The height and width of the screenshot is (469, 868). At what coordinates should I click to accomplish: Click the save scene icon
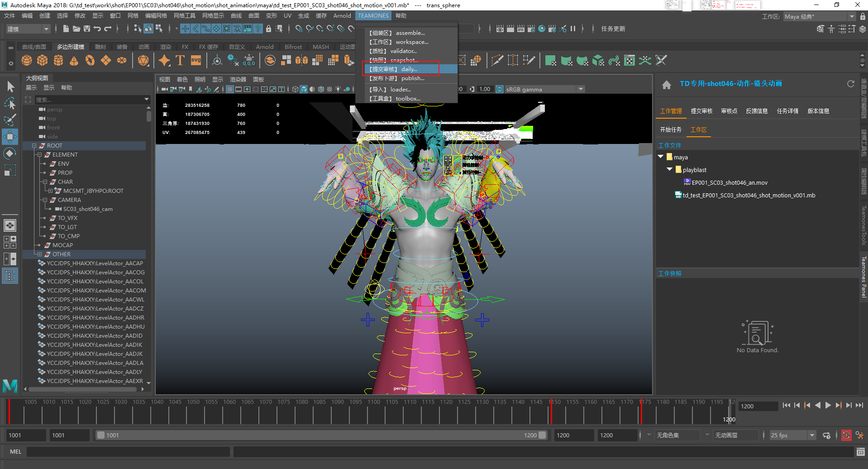[x=87, y=29]
